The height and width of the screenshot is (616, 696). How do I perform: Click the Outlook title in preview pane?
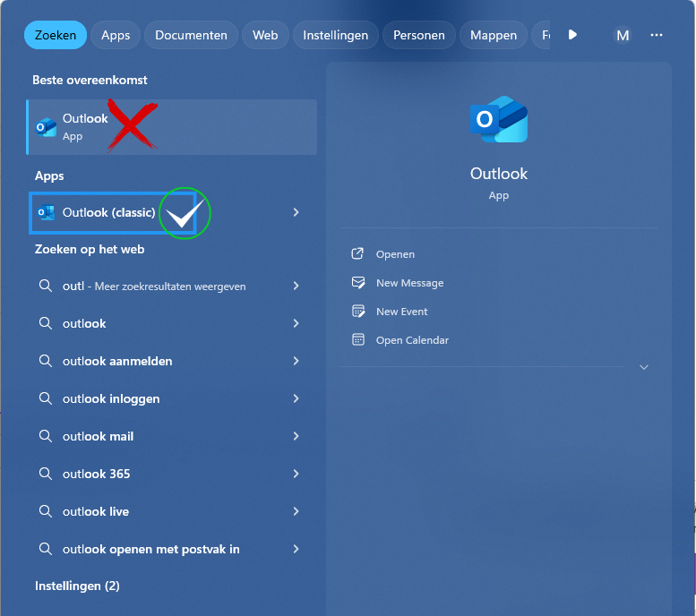(x=499, y=174)
